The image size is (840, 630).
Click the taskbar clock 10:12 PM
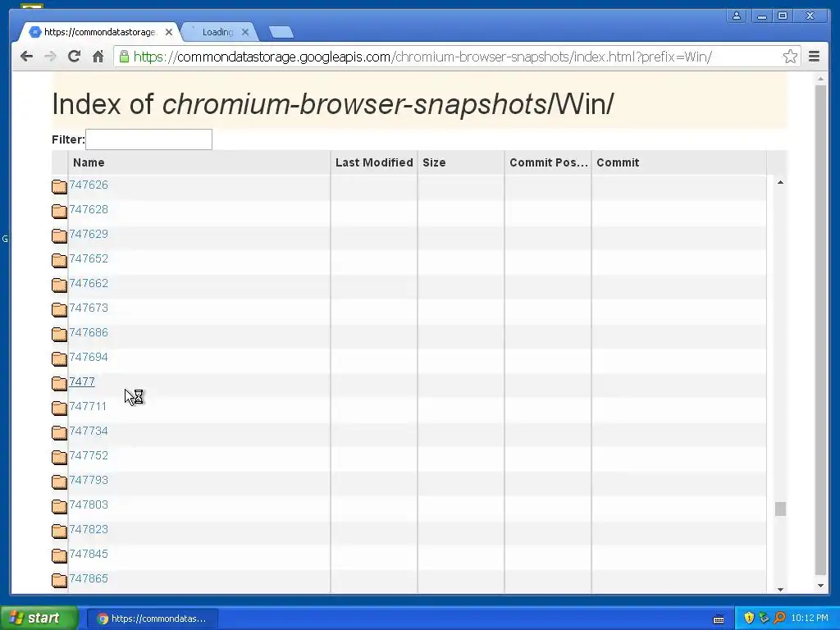(810, 619)
